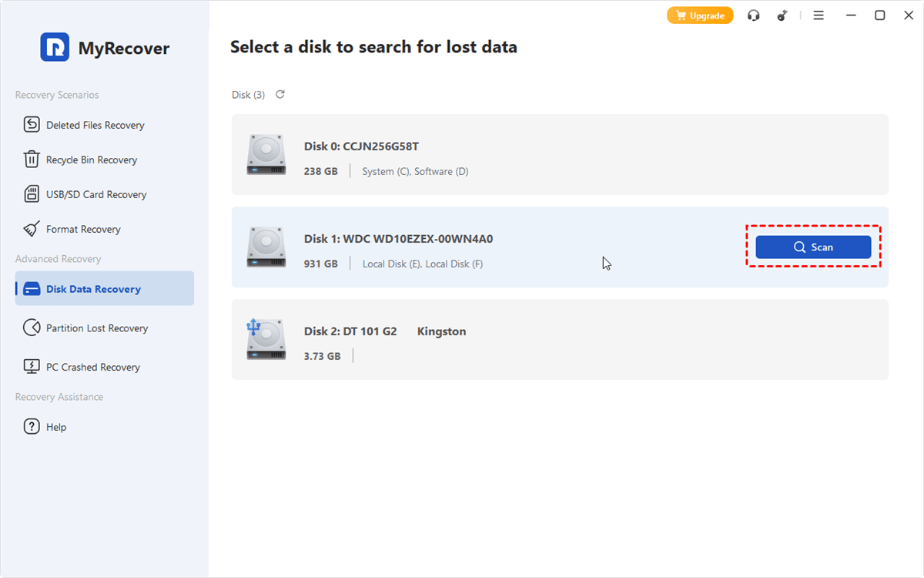Screen dimensions: 924x578
Task: Click the Disk (3) count label
Action: [x=248, y=95]
